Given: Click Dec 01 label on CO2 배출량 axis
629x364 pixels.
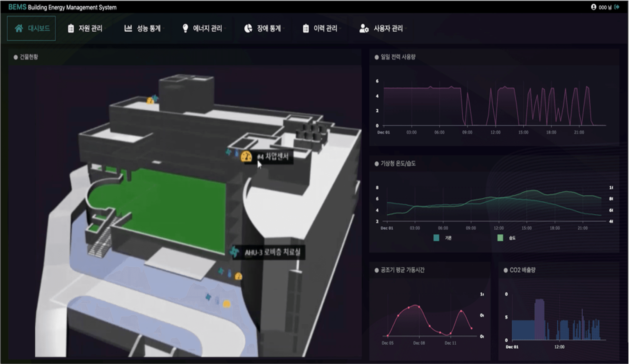Looking at the screenshot, I should click(512, 347).
